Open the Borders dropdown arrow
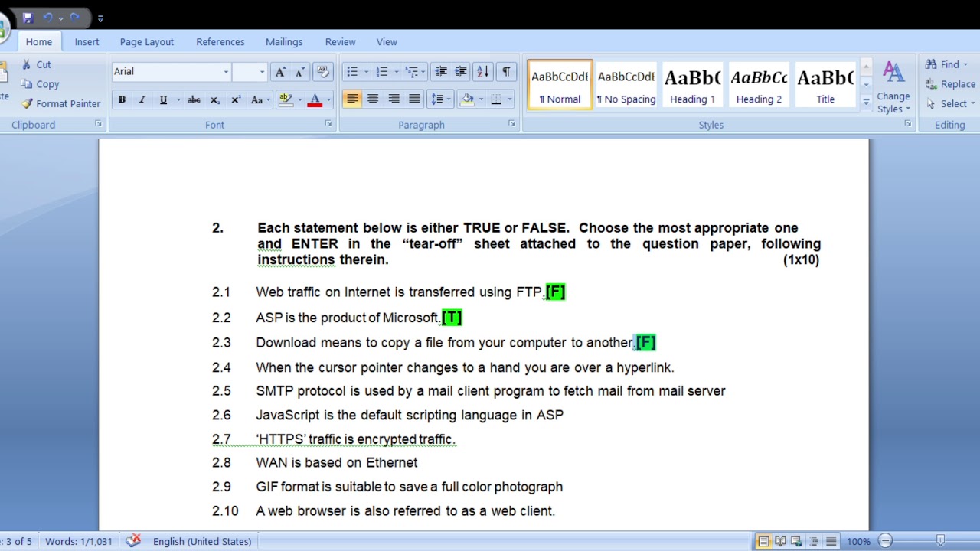 [511, 99]
